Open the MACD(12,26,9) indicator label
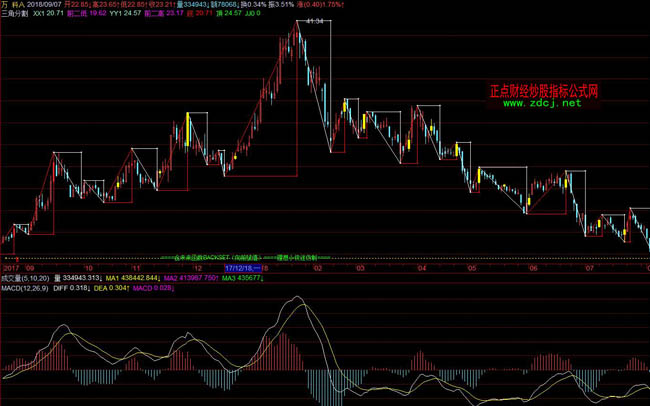 coord(22,287)
